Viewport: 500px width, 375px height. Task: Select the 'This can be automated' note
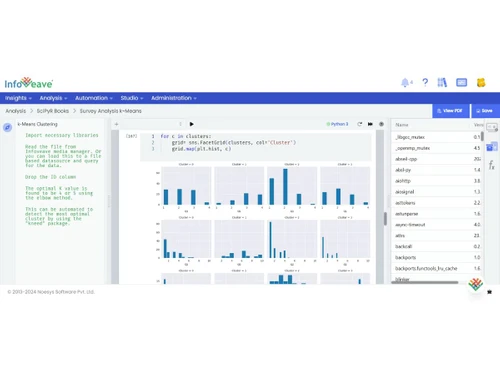tap(59, 216)
